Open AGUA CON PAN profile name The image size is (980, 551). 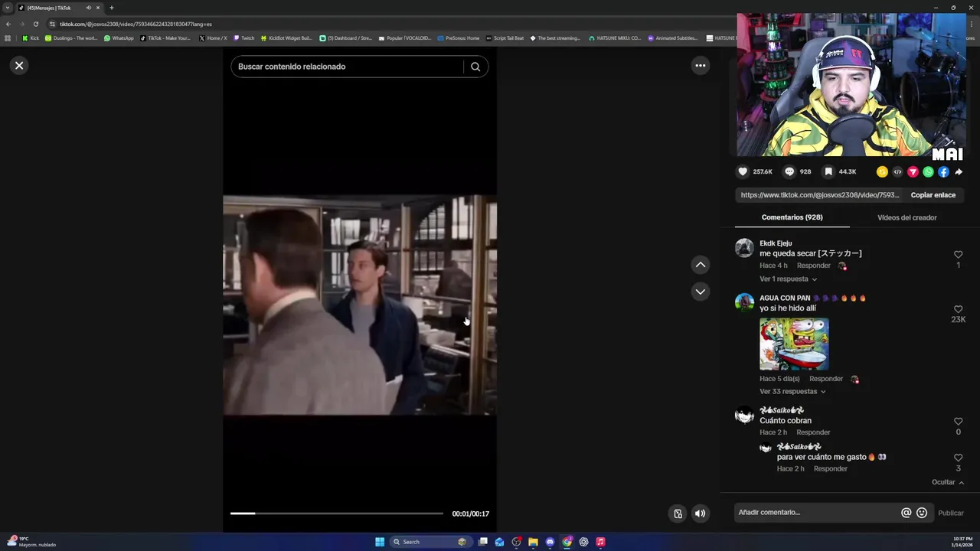point(785,298)
